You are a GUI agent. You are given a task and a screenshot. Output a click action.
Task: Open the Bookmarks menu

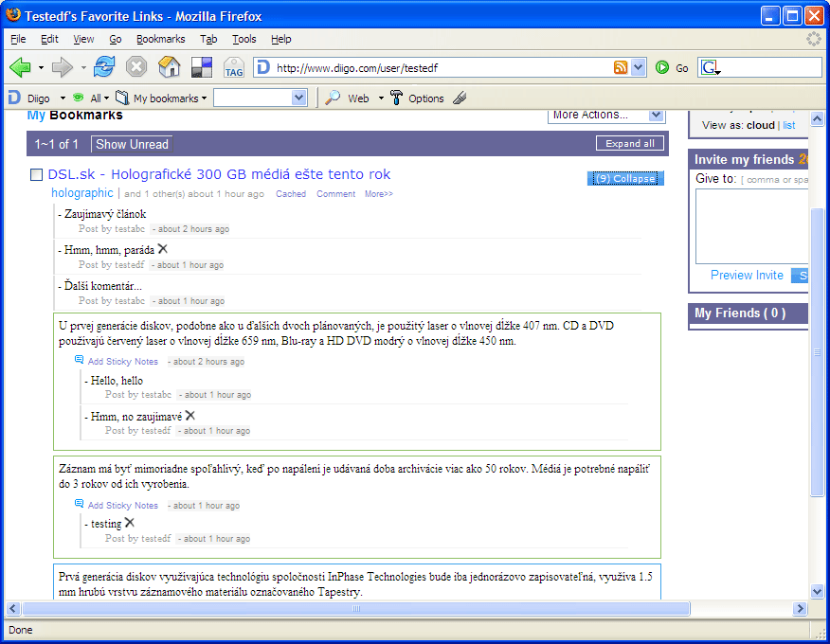point(161,39)
